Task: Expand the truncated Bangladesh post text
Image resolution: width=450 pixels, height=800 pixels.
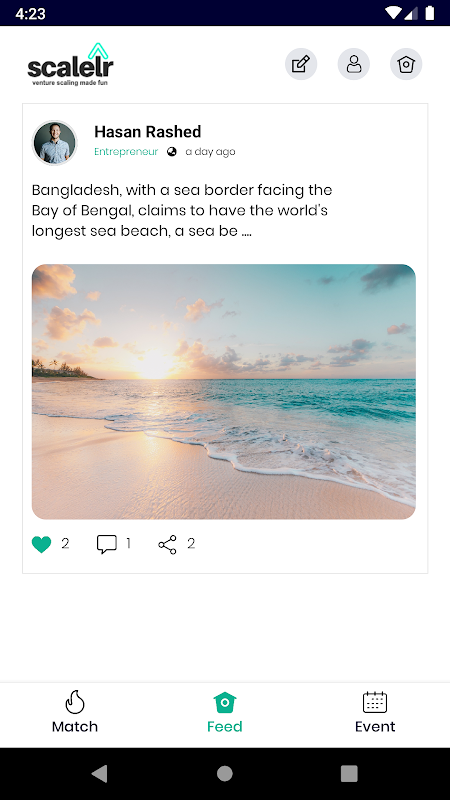Action: pyautogui.click(x=182, y=211)
